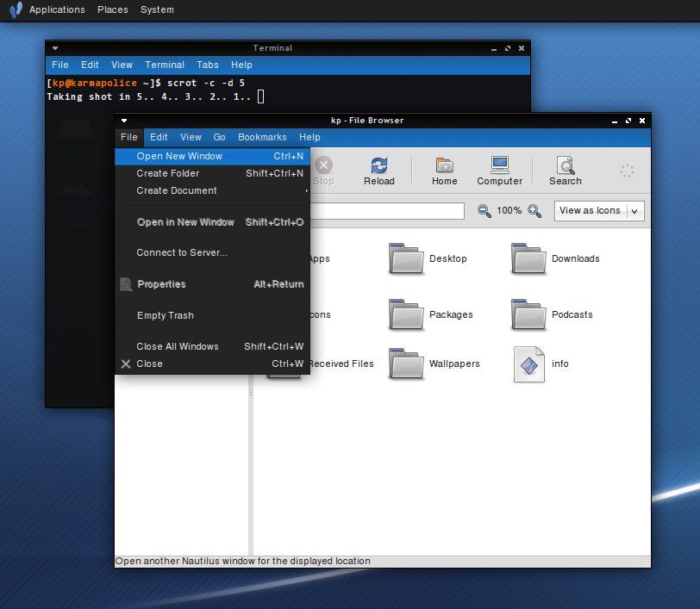Zoom out with the minus magnifier
Screen dimensions: 700x609
(484, 210)
